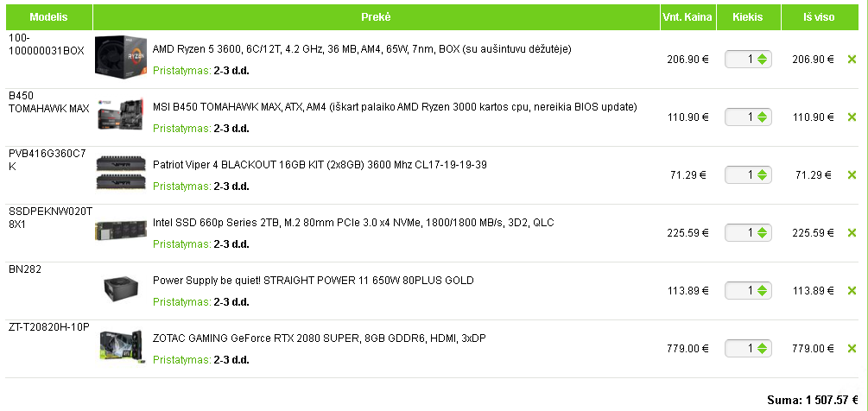This screenshot has height=411, width=868.
Task: Delete MSI B450 TOMAHAWK MAX row
Action: [852, 117]
